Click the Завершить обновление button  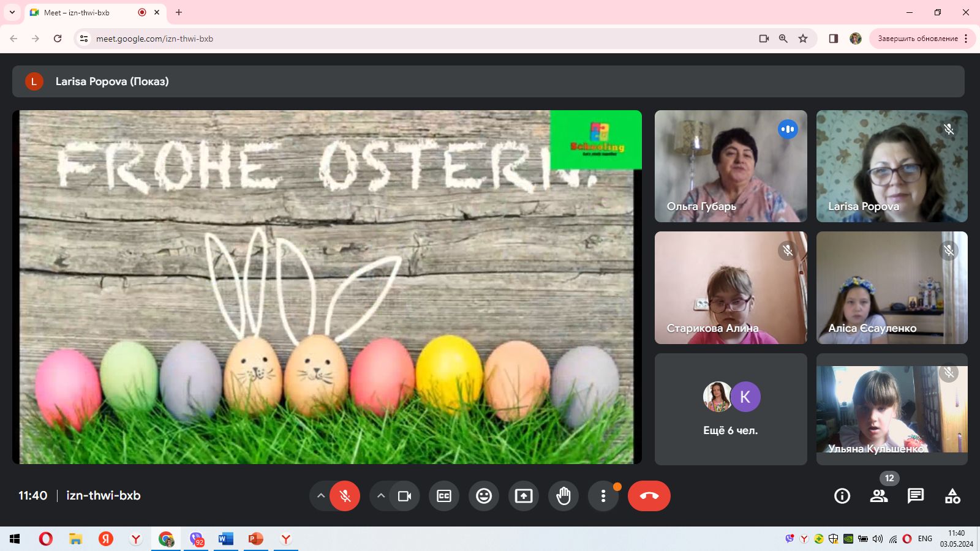[x=918, y=39]
